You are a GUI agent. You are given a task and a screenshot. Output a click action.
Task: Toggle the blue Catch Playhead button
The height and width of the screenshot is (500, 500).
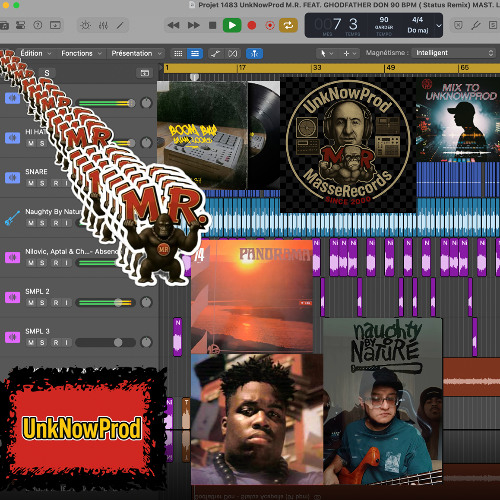(254, 54)
